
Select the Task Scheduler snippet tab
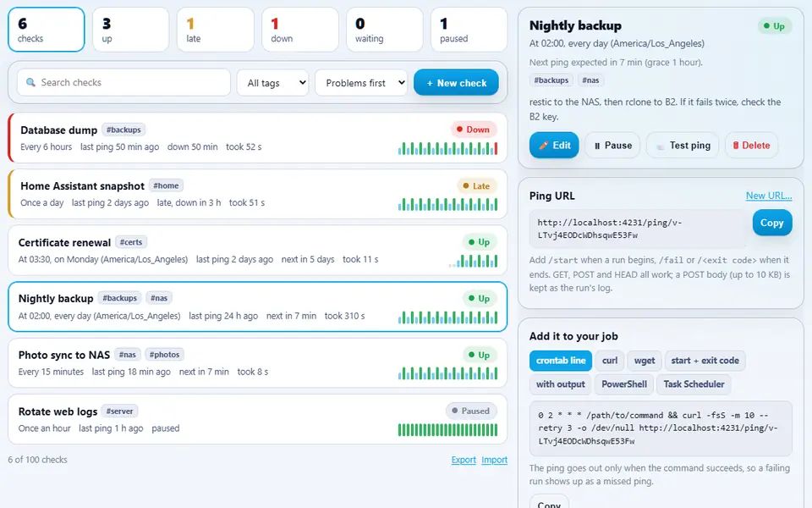(x=694, y=384)
